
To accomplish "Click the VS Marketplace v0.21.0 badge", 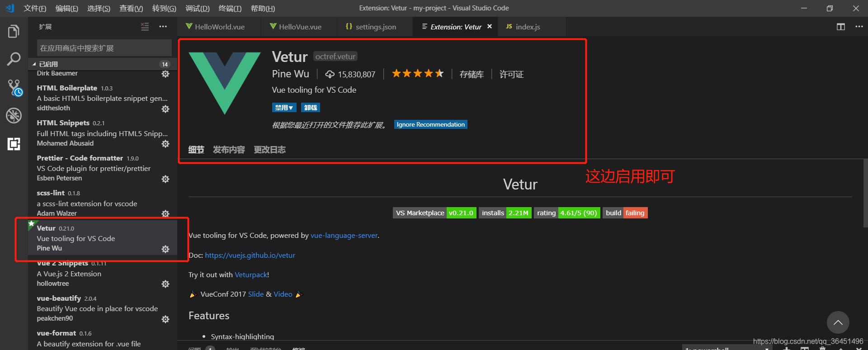I will pos(434,213).
